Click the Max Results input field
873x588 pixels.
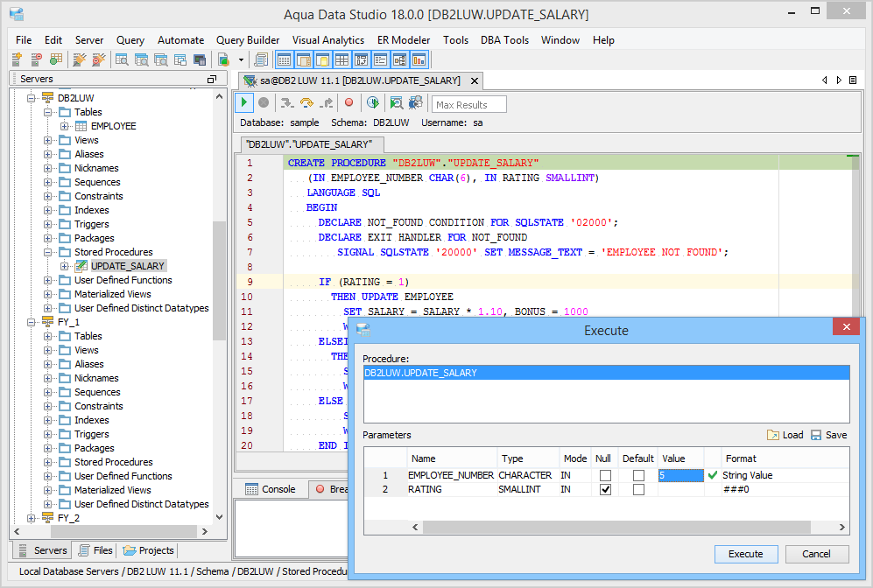pos(469,105)
